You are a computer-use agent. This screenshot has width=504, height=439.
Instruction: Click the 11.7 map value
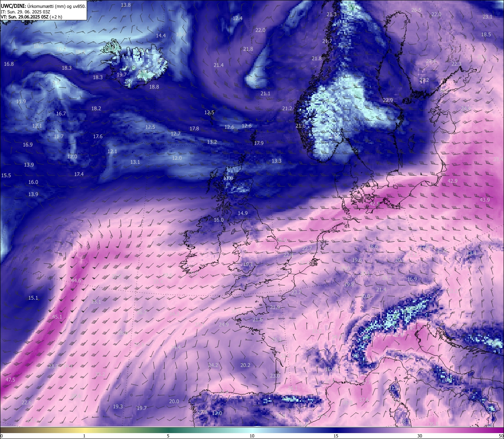(59, 137)
